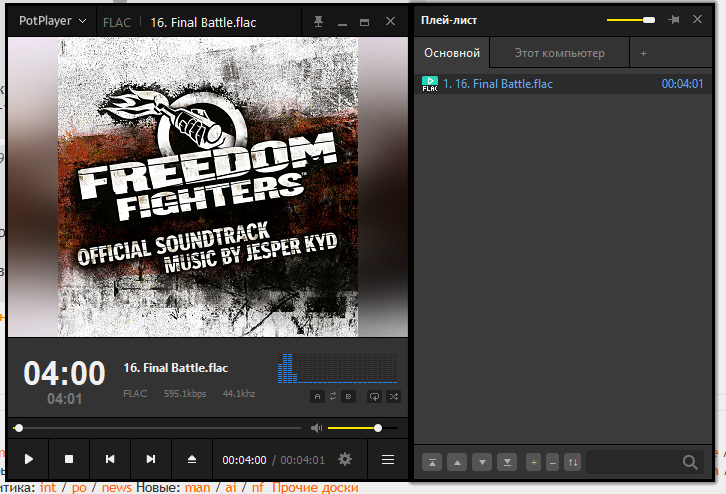Click the playlist search magnifier icon

pos(690,462)
